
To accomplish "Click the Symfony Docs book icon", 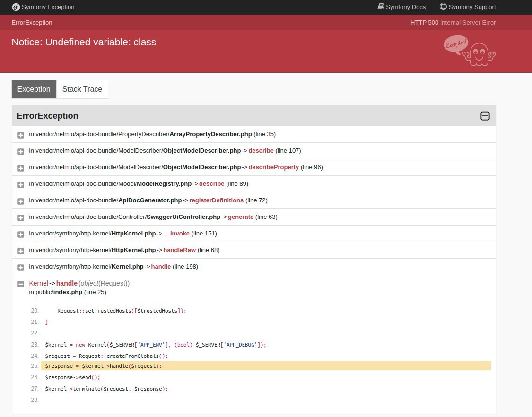I will coord(381,7).
